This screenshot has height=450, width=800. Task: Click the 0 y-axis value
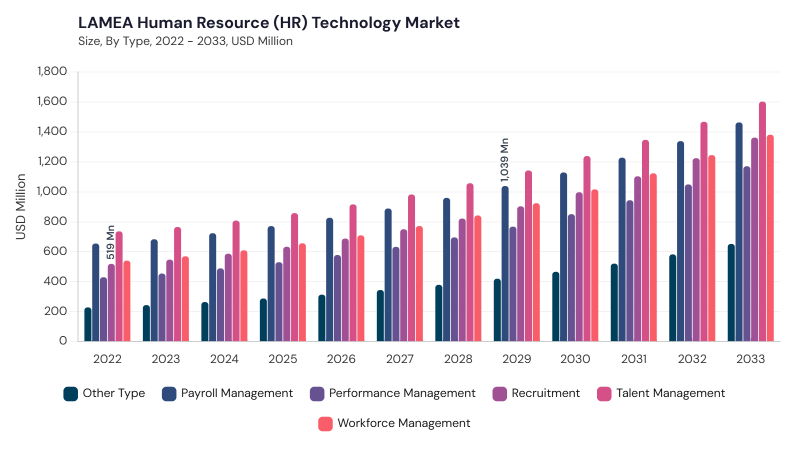click(63, 341)
